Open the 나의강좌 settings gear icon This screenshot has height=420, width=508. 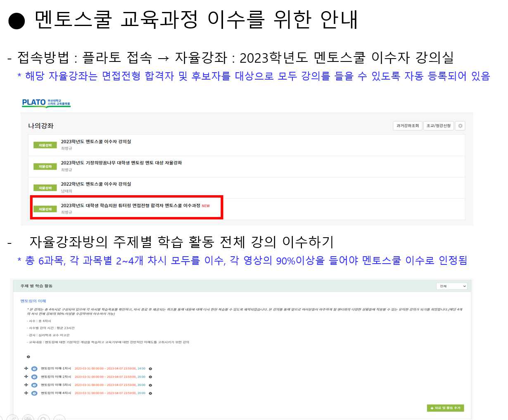pos(460,126)
